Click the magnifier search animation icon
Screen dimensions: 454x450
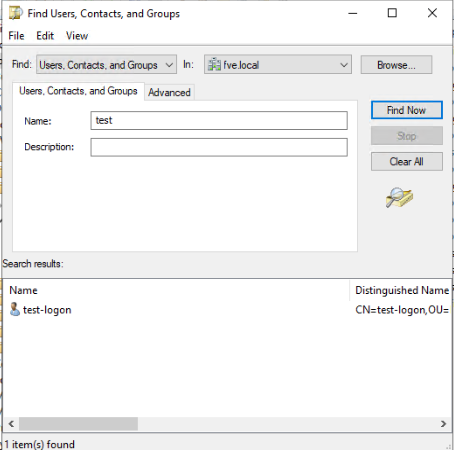399,197
